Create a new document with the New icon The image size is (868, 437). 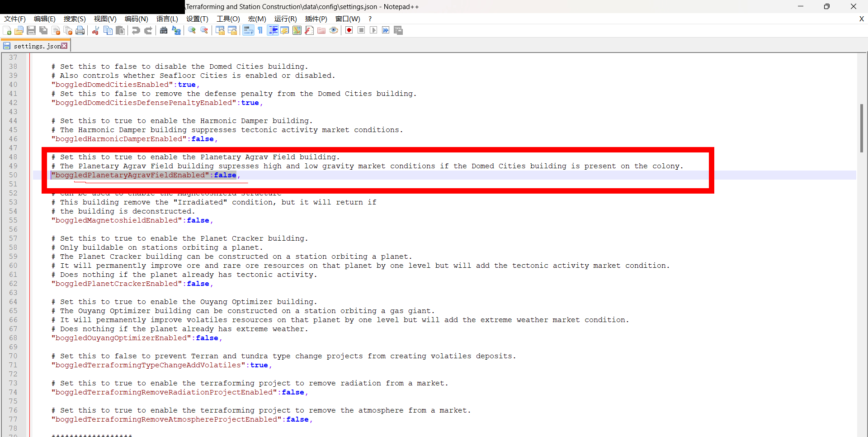tap(7, 30)
